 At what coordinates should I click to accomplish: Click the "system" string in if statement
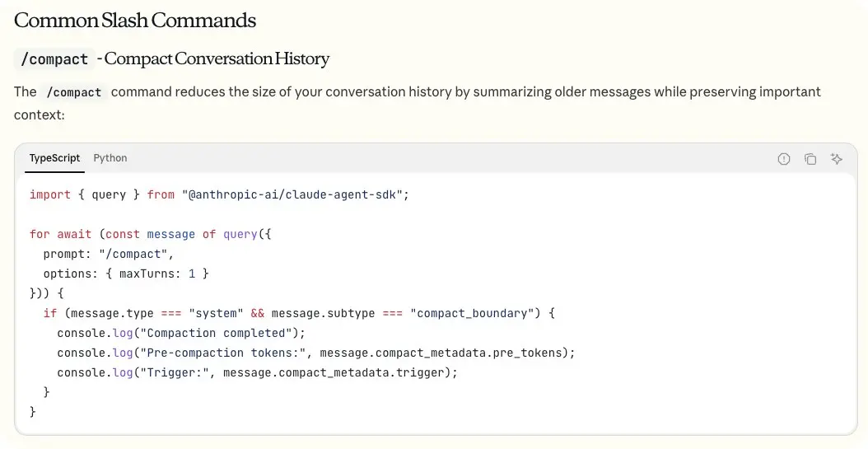click(216, 313)
